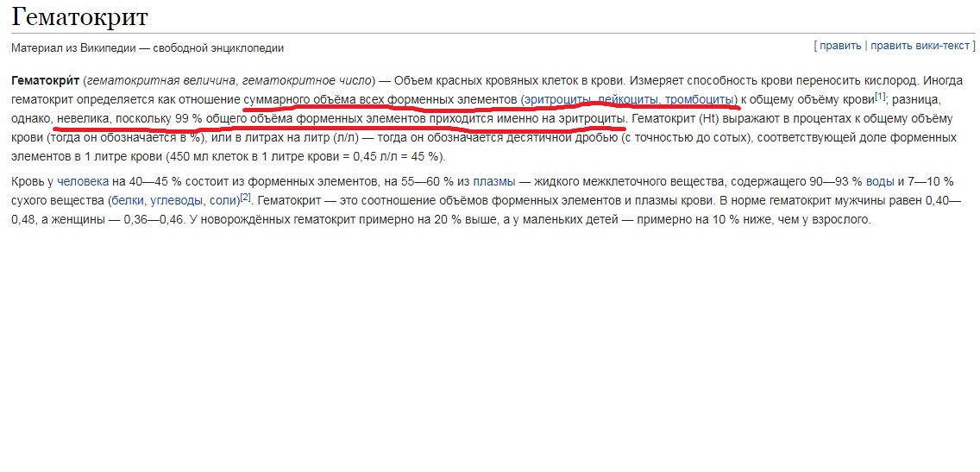Click the page title 'Гематокрит' heading
The width and height of the screenshot is (980, 472).
coord(79,16)
